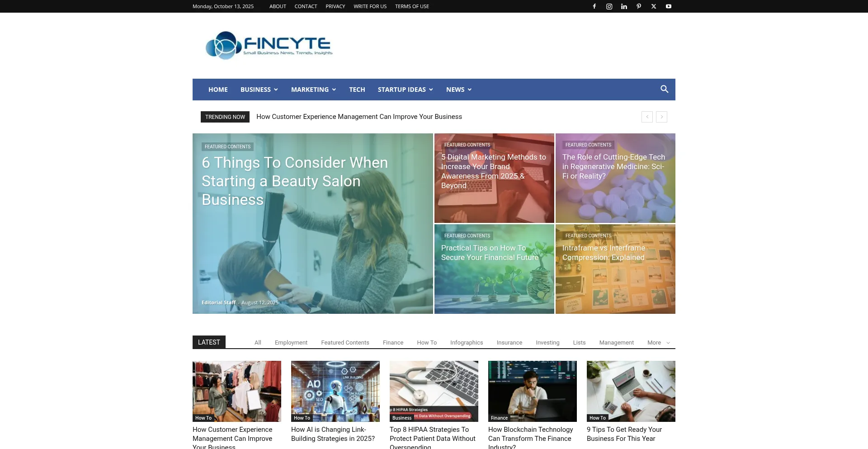
Task: Expand the Startup Ideas dropdown
Action: coord(405,90)
